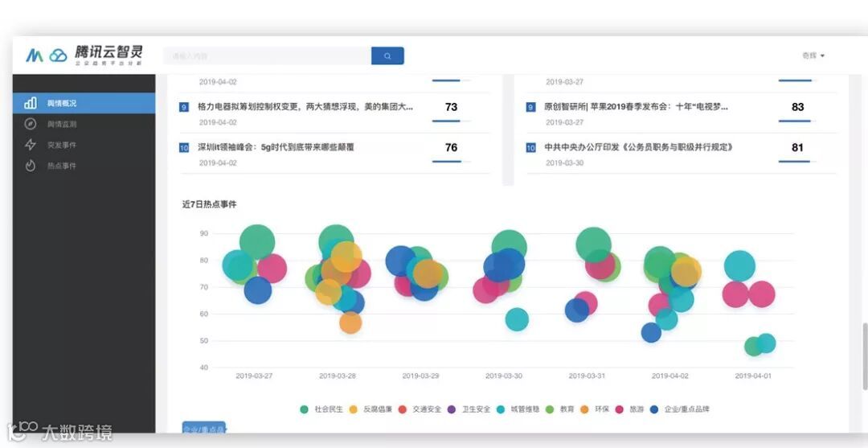This screenshot has width=868, height=448.
Task: Click x-axis date label 2019-03-28
Action: coord(337,376)
